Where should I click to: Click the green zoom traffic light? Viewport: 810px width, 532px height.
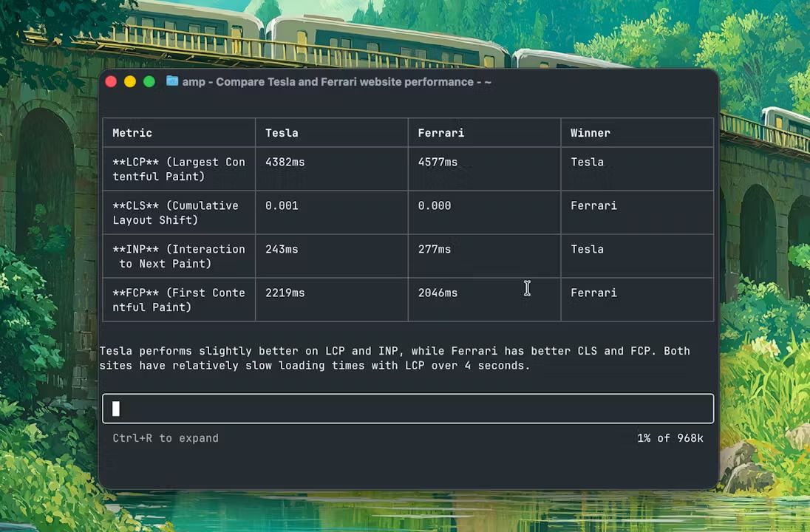(149, 81)
